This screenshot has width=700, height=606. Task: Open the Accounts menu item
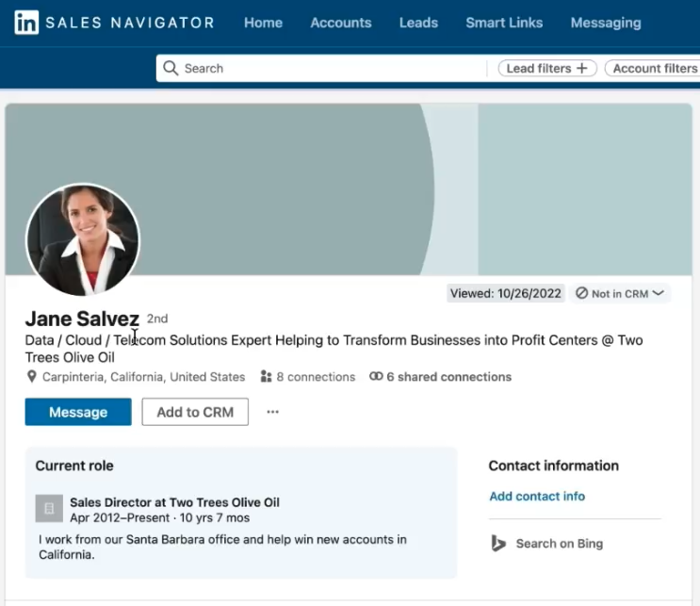tap(340, 23)
